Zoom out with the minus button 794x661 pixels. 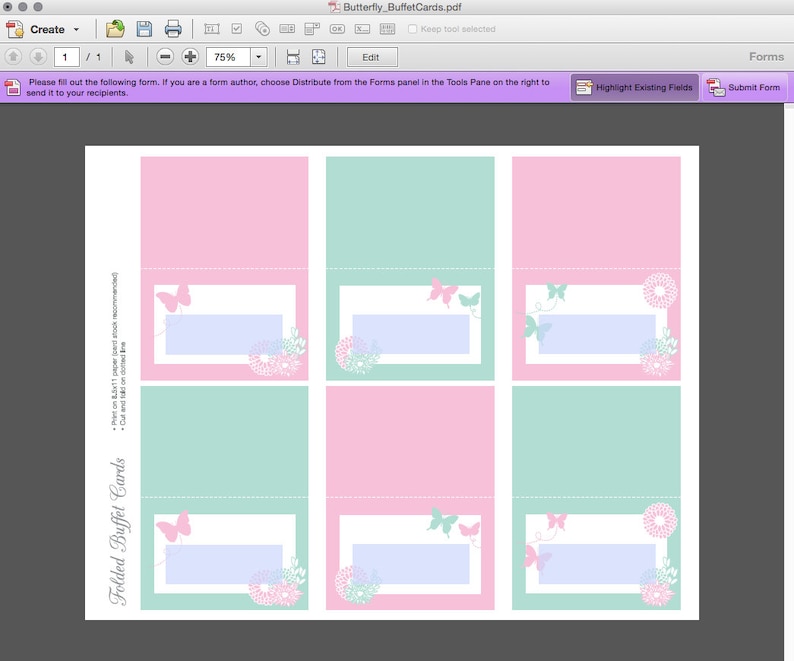(x=165, y=57)
